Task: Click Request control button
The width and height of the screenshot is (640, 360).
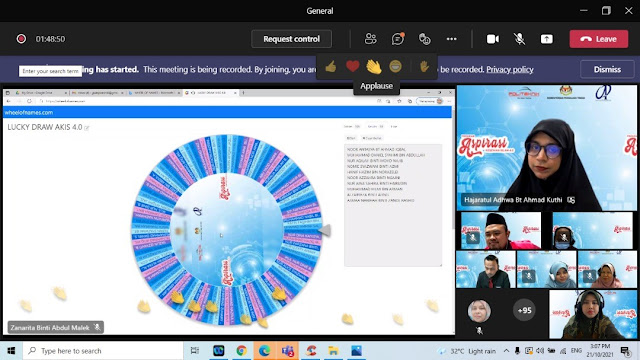Action: click(291, 39)
